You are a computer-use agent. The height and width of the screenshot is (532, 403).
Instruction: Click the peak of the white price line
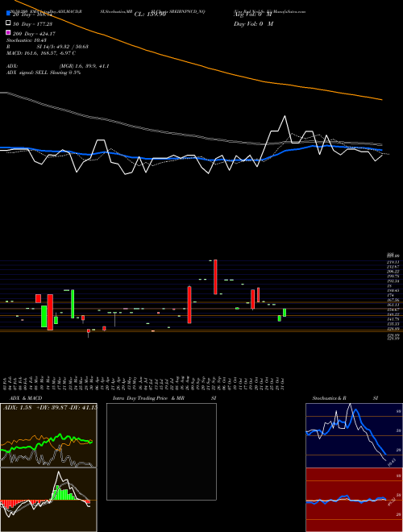[285, 116]
